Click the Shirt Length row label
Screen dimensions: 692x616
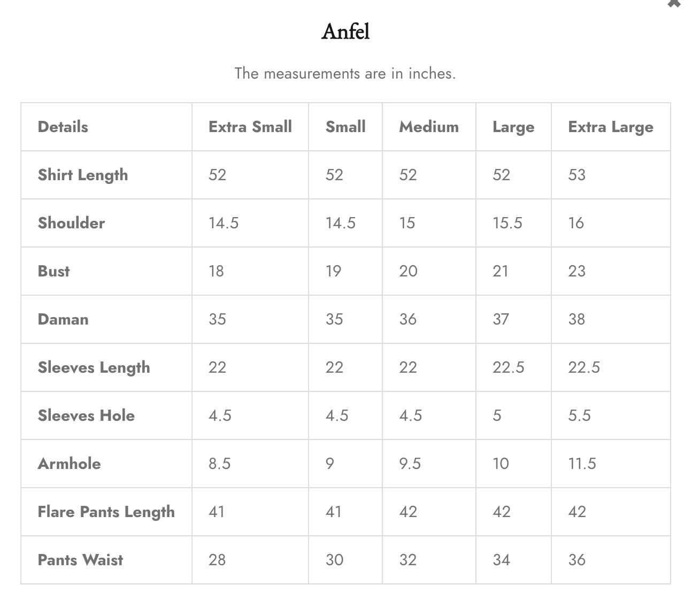point(83,175)
